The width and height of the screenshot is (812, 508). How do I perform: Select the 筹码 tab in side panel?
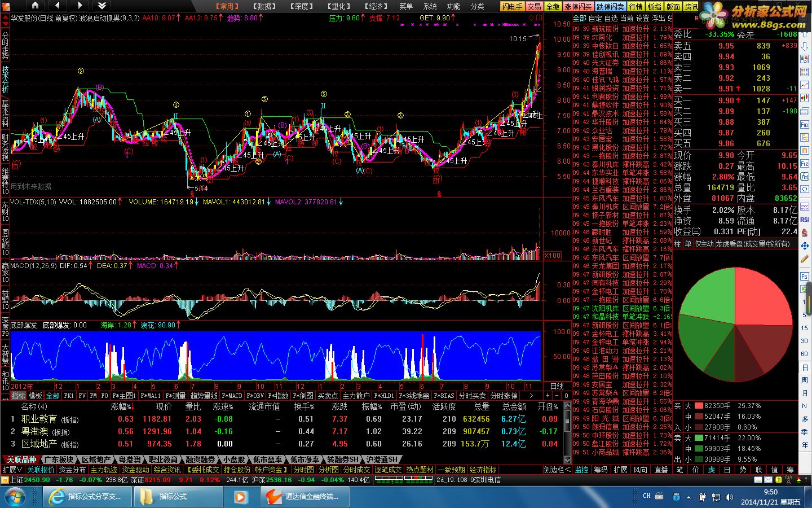pos(601,470)
